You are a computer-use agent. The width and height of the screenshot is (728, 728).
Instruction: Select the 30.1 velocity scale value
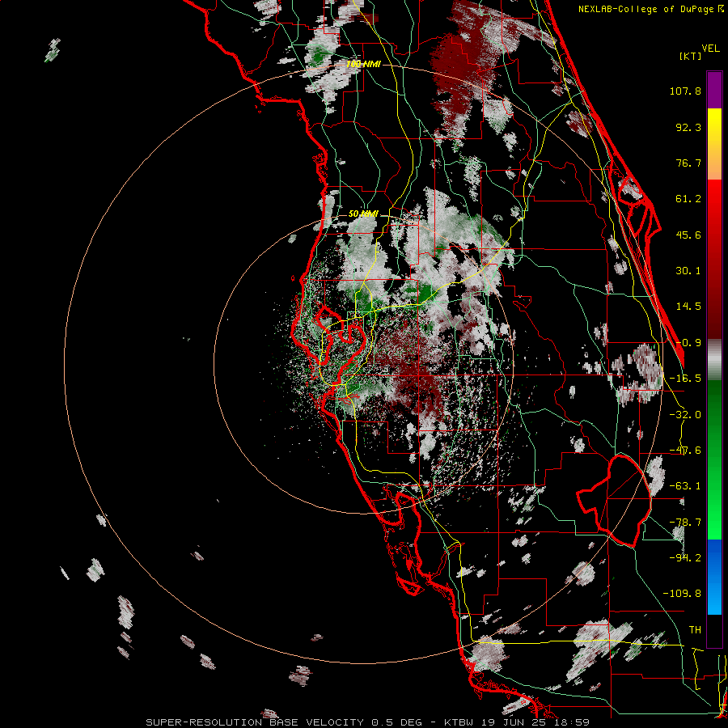tap(688, 271)
